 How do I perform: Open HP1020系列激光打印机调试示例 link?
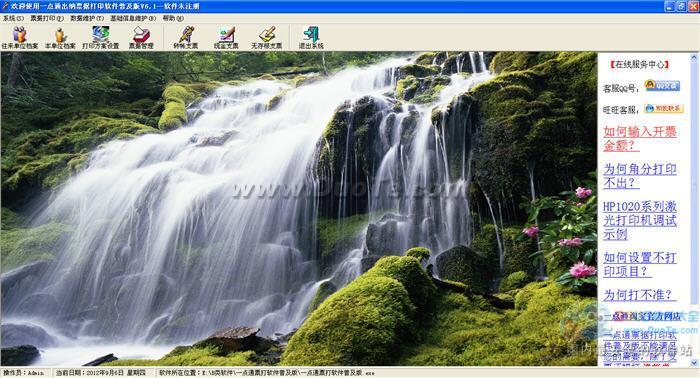tap(640, 220)
